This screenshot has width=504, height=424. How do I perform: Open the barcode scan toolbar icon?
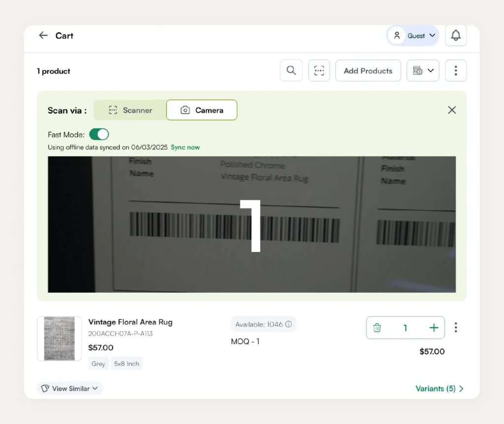click(319, 70)
